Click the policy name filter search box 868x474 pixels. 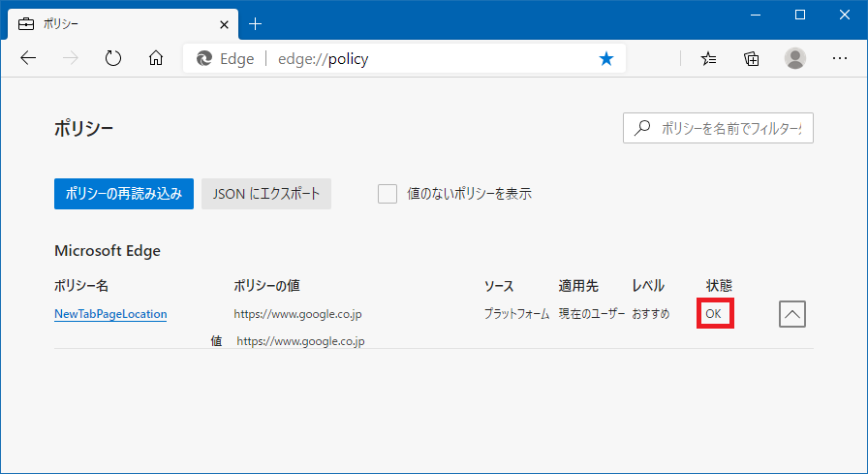coord(718,128)
